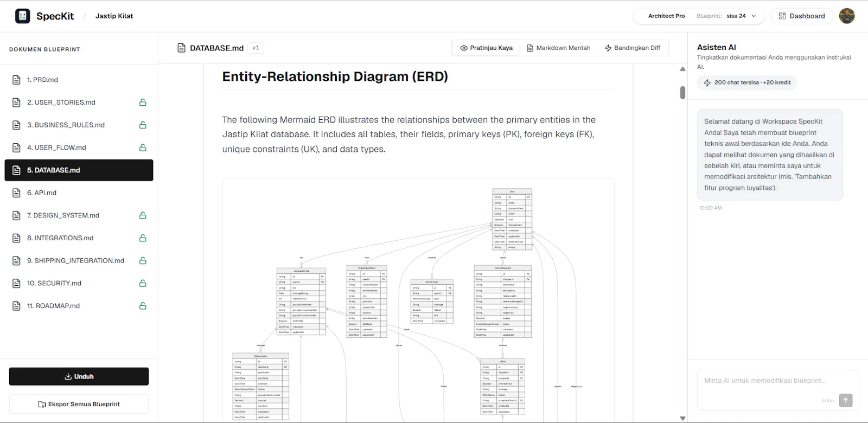Click the document icon beside DATABASE.md title

coord(182,48)
